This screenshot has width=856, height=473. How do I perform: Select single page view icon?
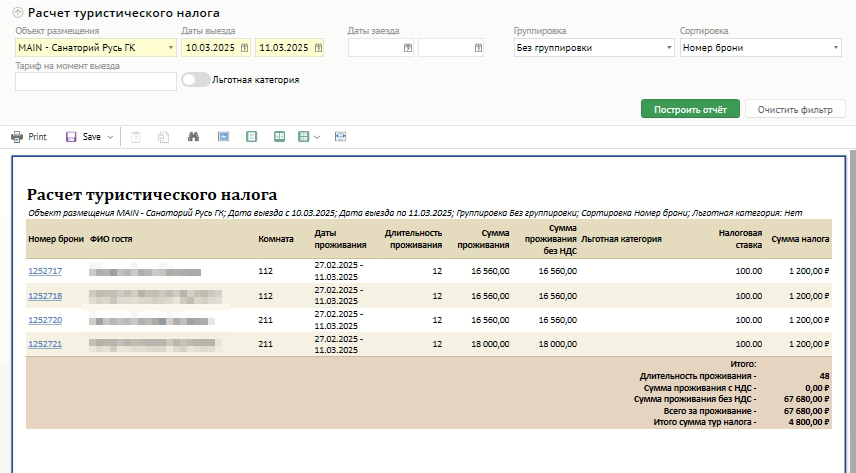click(x=251, y=136)
